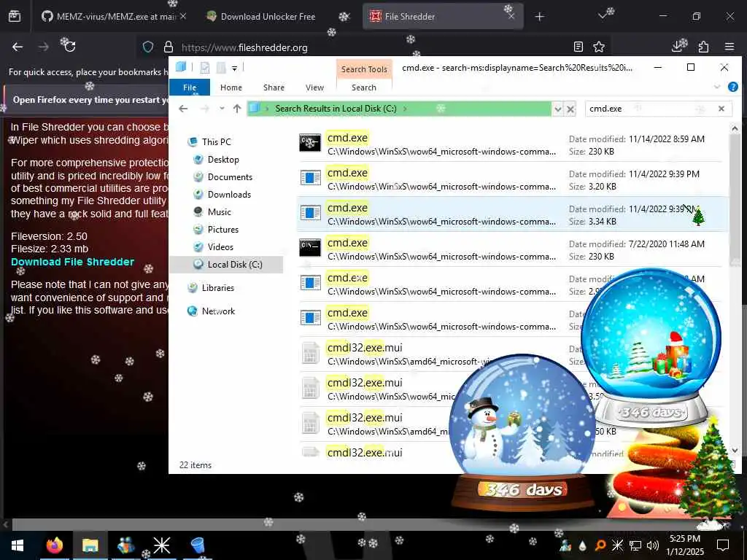Select cmd.exe result sized 3.20 KB

coord(512,179)
